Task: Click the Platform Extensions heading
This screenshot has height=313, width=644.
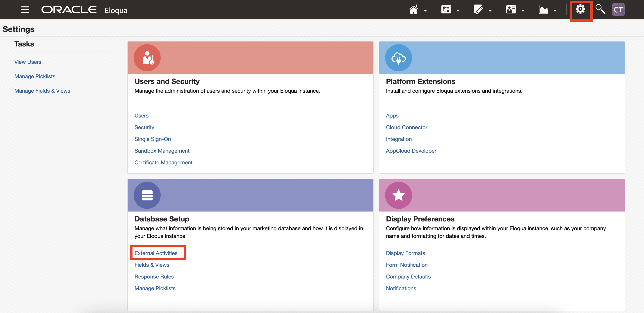Action: [x=420, y=82]
